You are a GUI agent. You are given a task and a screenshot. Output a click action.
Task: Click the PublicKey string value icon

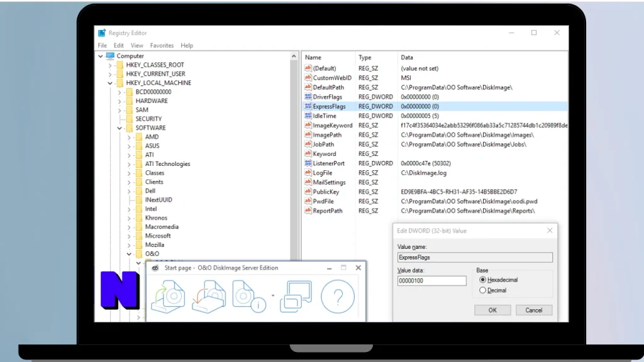tap(308, 192)
